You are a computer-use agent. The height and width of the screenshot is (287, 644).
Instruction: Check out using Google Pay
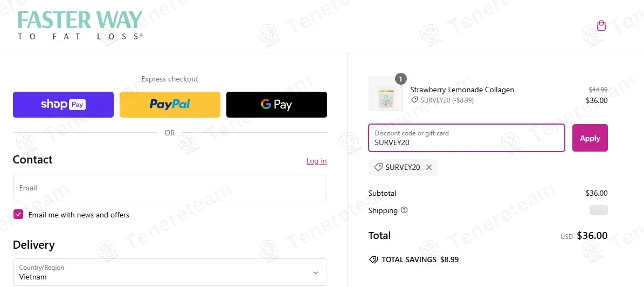point(276,105)
